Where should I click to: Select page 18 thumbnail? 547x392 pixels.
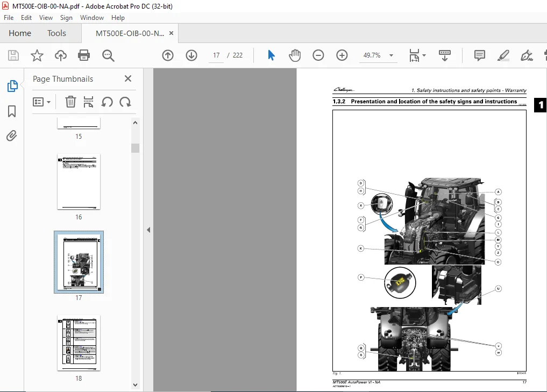(x=79, y=343)
